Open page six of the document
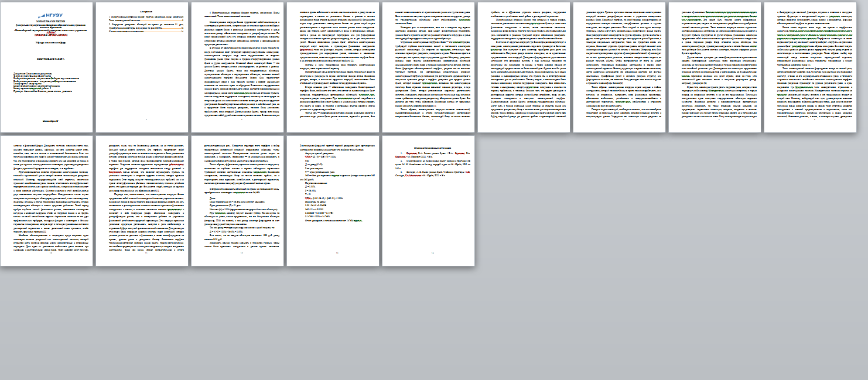 (524, 67)
